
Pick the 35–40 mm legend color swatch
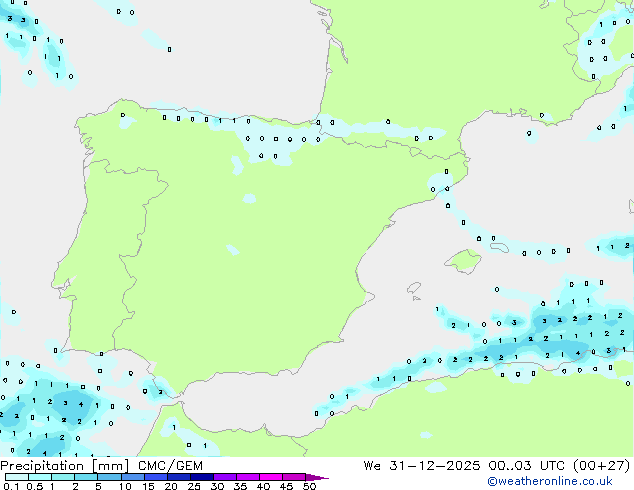pos(247,477)
